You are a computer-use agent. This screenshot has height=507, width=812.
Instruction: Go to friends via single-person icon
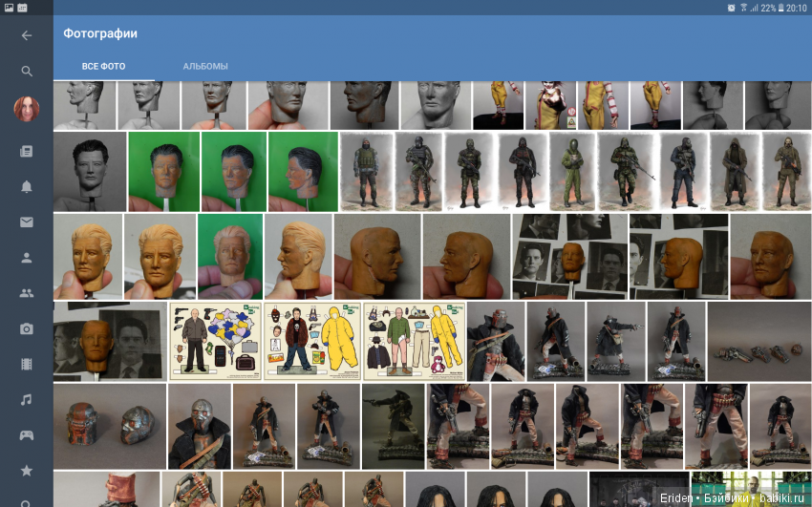pyautogui.click(x=27, y=258)
